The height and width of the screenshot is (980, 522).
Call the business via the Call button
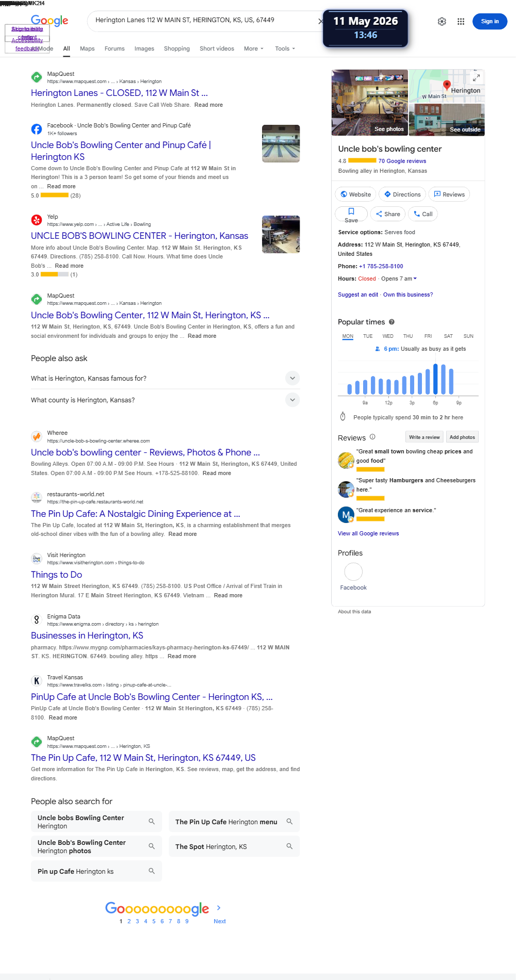tap(423, 214)
